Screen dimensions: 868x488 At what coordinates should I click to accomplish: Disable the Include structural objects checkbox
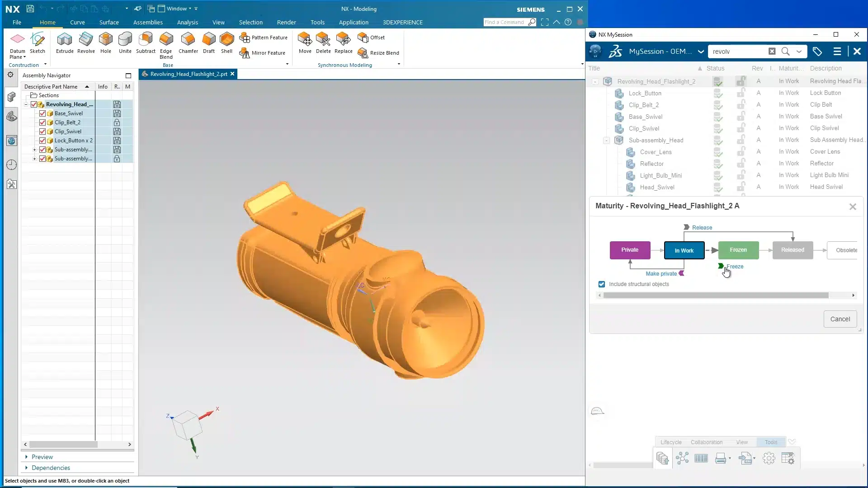coord(601,284)
